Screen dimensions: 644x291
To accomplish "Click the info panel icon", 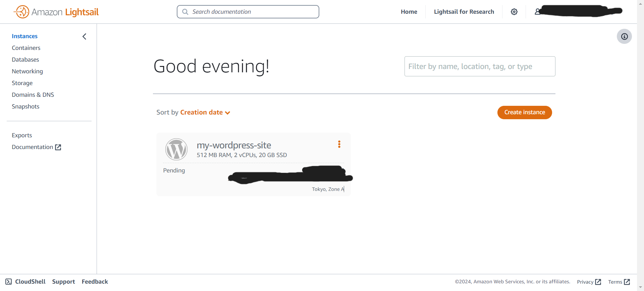I will pyautogui.click(x=624, y=37).
